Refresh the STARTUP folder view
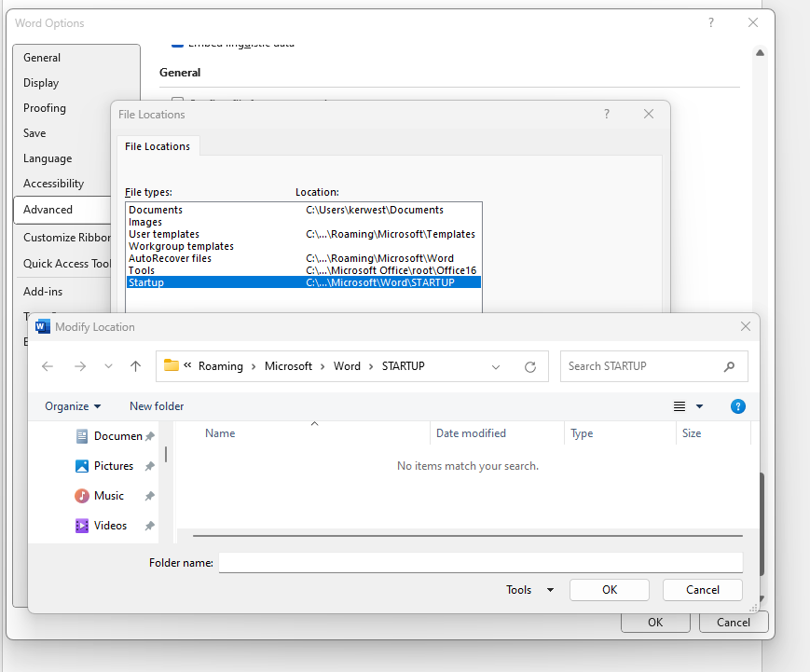This screenshot has height=672, width=810. click(x=530, y=366)
